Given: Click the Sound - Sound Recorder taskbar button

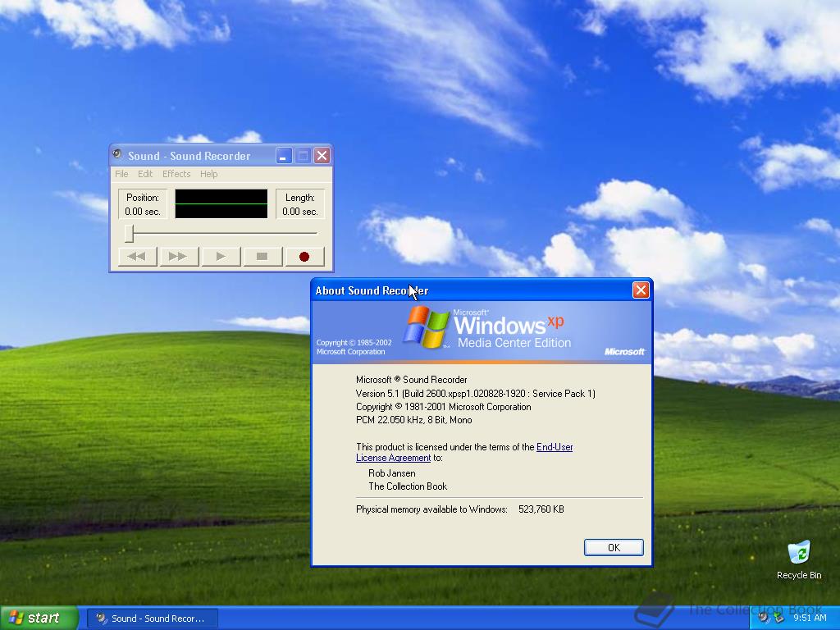Looking at the screenshot, I should [152, 619].
